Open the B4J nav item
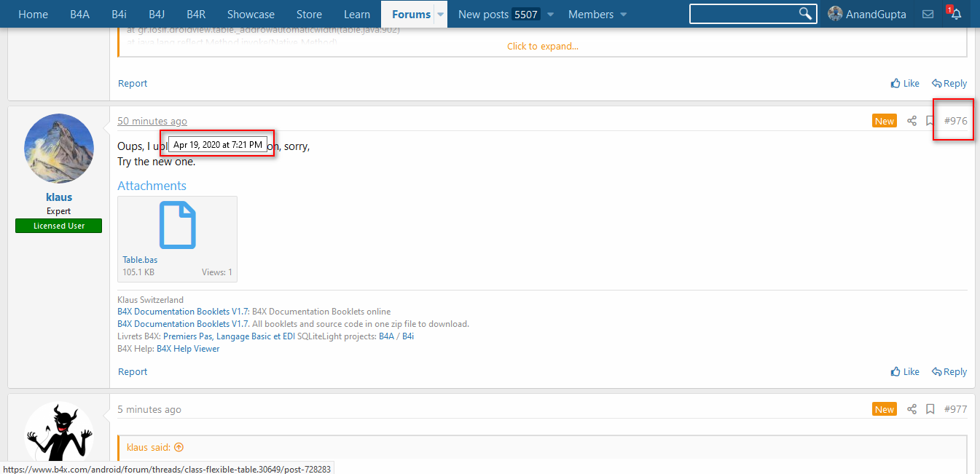Screen dimensions: 980x474 point(157,15)
